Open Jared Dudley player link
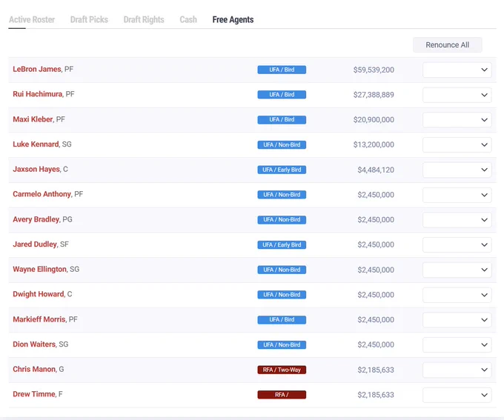Screen dimensions: 504x420 (x=35, y=244)
